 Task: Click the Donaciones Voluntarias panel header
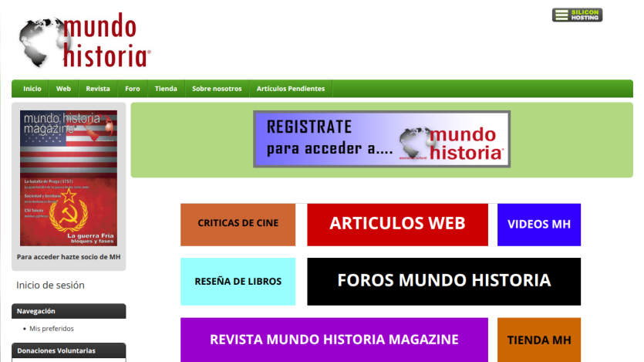pos(69,350)
